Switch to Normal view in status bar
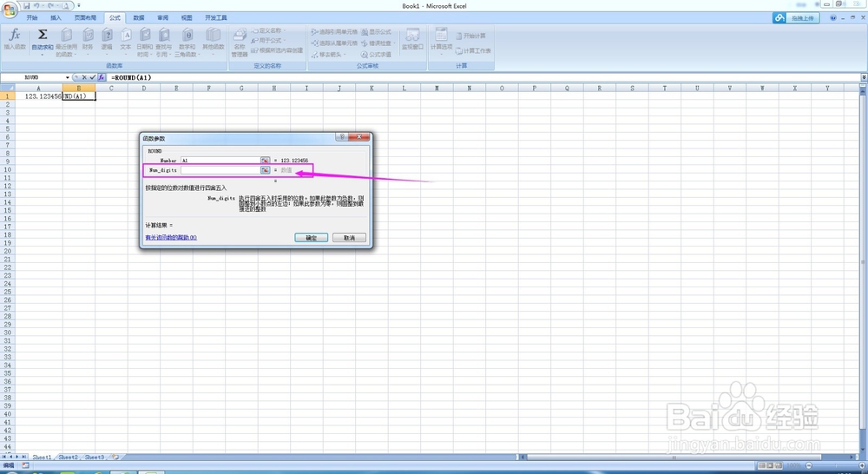 (x=762, y=466)
